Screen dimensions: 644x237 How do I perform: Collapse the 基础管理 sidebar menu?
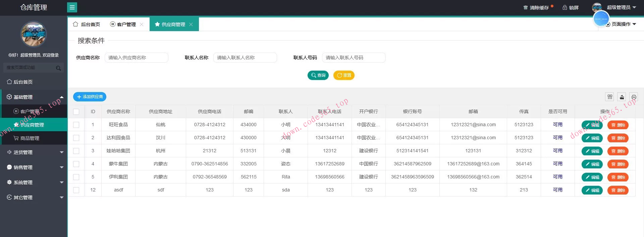click(34, 97)
